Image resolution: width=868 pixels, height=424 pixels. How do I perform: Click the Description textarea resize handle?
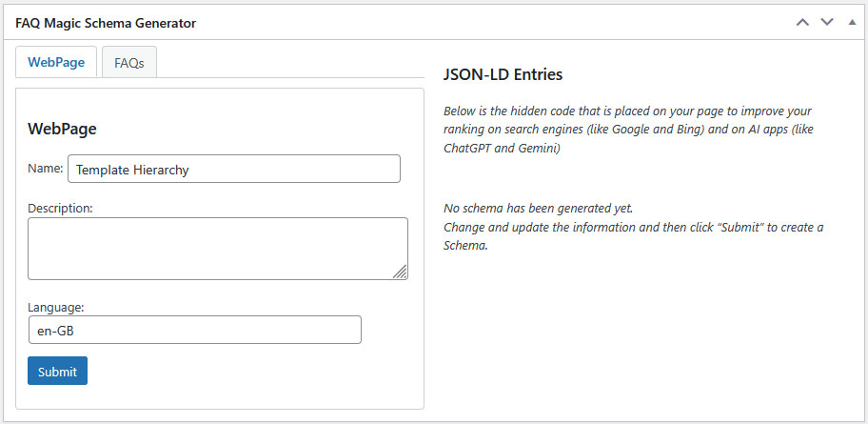click(x=401, y=273)
